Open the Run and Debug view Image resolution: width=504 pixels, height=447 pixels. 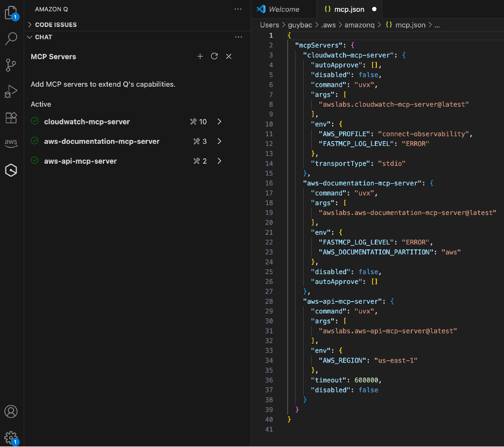[x=11, y=90]
